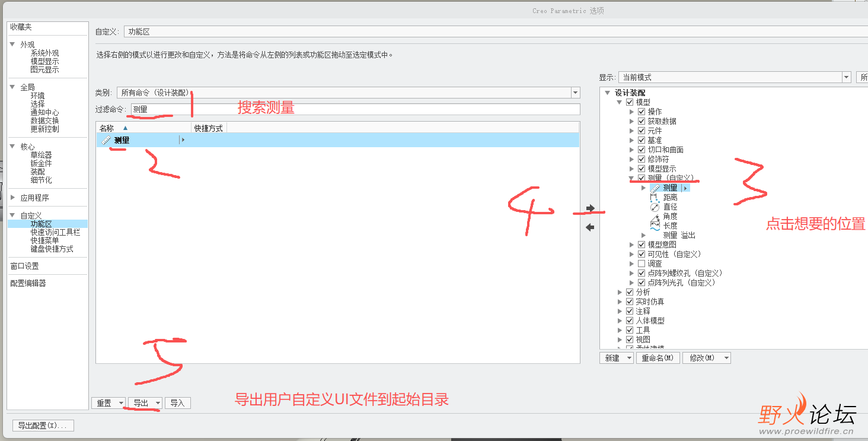Click the 距离 measure icon in tree
868x441 pixels.
coord(655,198)
